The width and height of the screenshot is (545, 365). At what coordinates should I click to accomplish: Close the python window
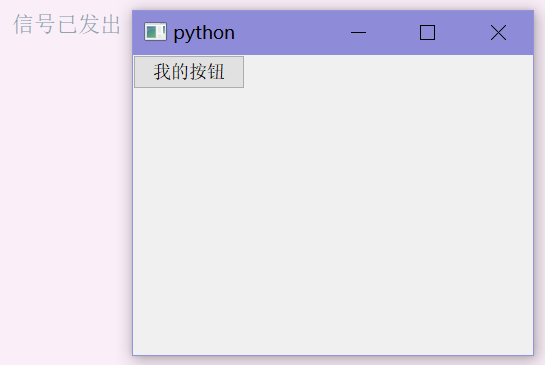498,32
